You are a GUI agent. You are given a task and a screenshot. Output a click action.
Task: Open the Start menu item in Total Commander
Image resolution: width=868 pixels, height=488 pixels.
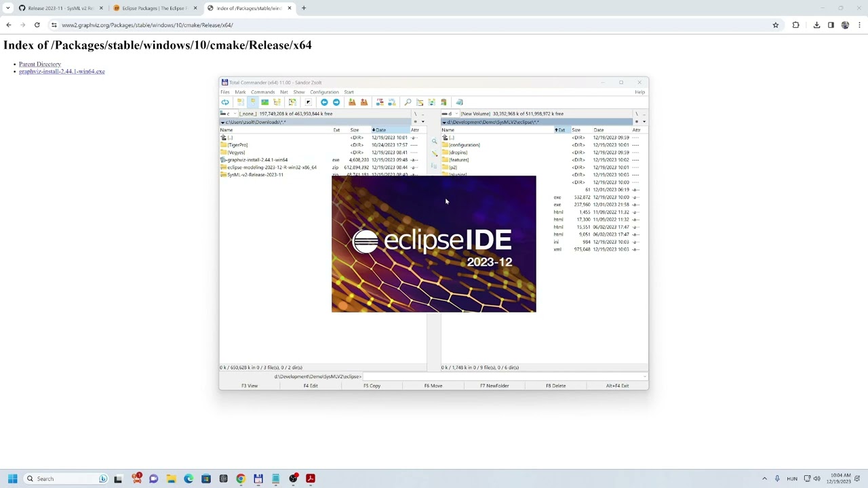(349, 92)
